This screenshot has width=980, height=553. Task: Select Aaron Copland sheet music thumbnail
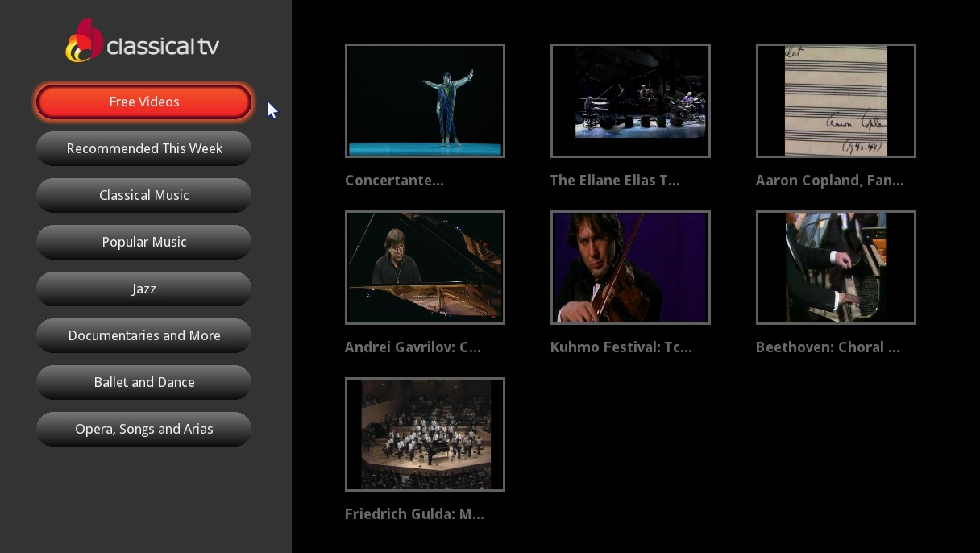click(836, 101)
